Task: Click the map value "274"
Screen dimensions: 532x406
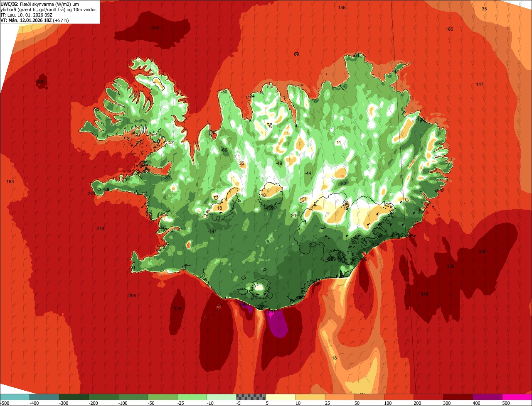Action: coord(91,194)
